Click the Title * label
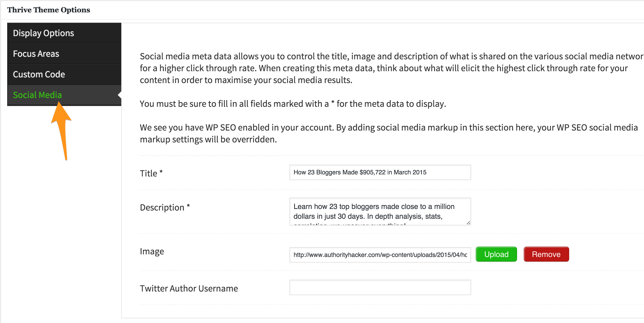Image resolution: width=644 pixels, height=323 pixels. [x=151, y=173]
